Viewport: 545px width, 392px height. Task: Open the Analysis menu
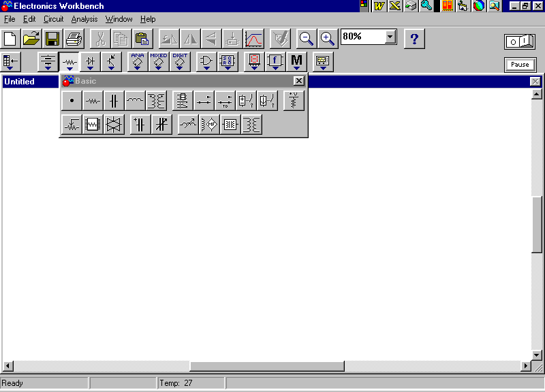pyautogui.click(x=84, y=19)
